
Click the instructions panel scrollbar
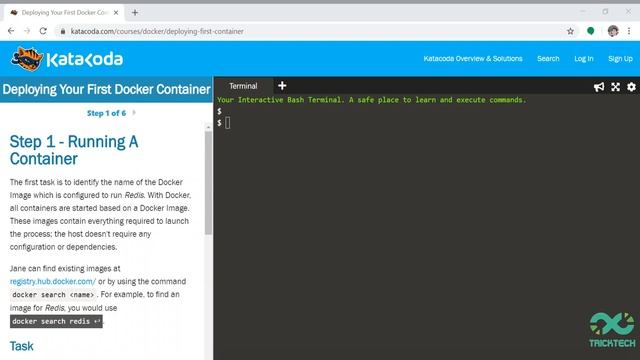(208, 183)
